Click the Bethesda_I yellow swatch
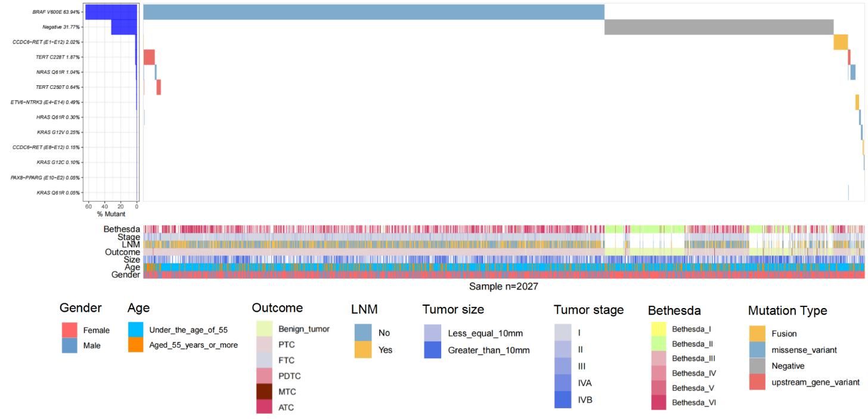This screenshot has width=868, height=419. [x=658, y=329]
